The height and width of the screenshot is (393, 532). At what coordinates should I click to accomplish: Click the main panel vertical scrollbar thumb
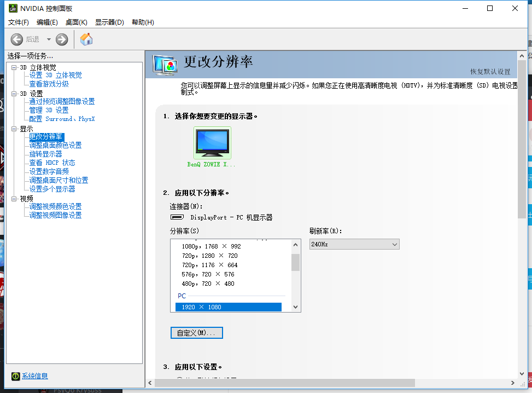(522, 139)
